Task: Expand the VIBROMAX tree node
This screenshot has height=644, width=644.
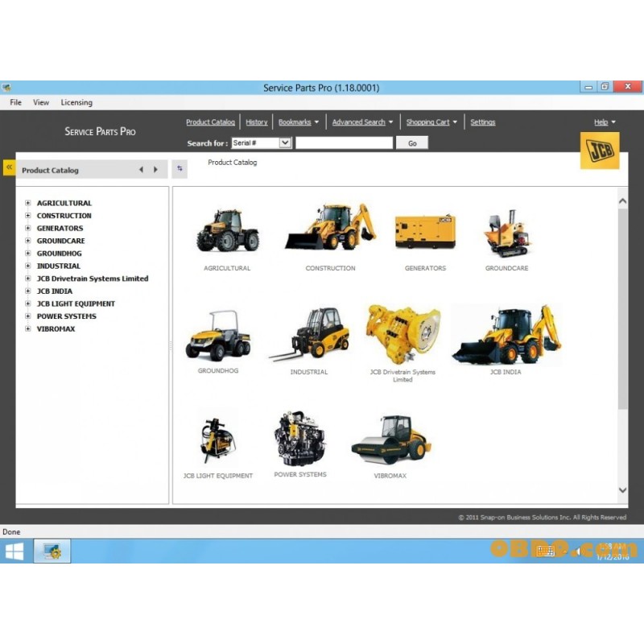Action: point(28,328)
